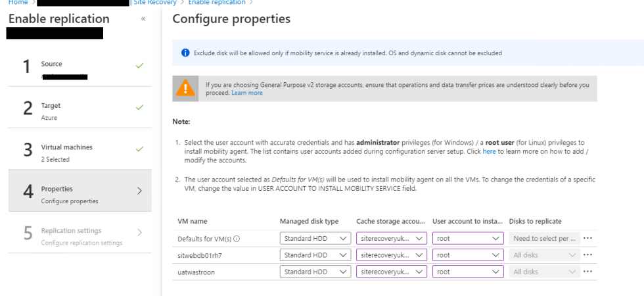Viewport: 644px width, 296px height.
Task: Open user account dropdown for Defaults row
Action: (468, 238)
